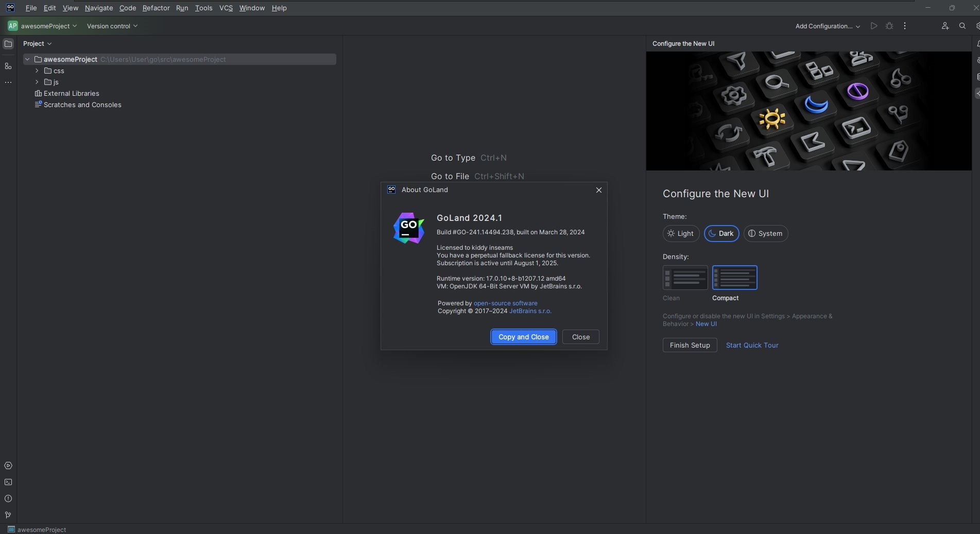Click the Code With Me icon
This screenshot has width=980, height=534.
pos(945,26)
